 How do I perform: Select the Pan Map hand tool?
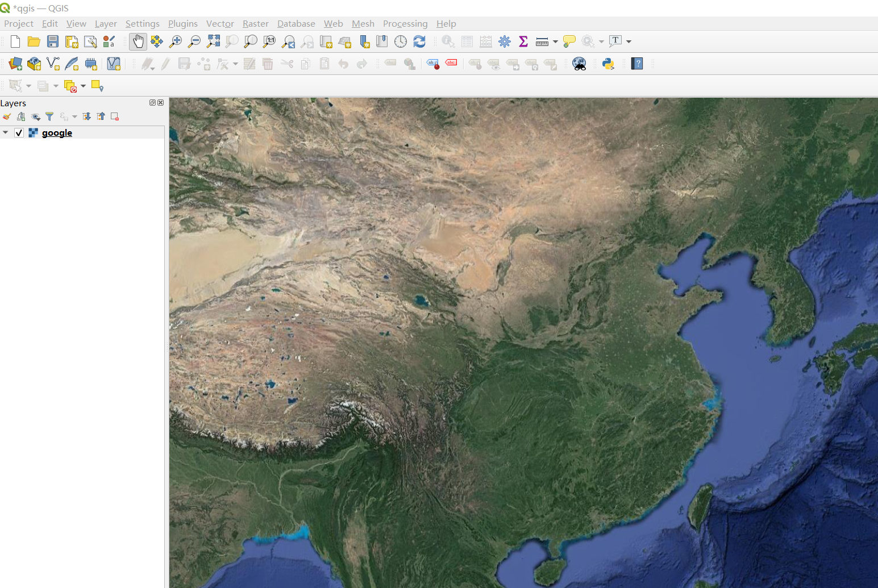tap(138, 41)
